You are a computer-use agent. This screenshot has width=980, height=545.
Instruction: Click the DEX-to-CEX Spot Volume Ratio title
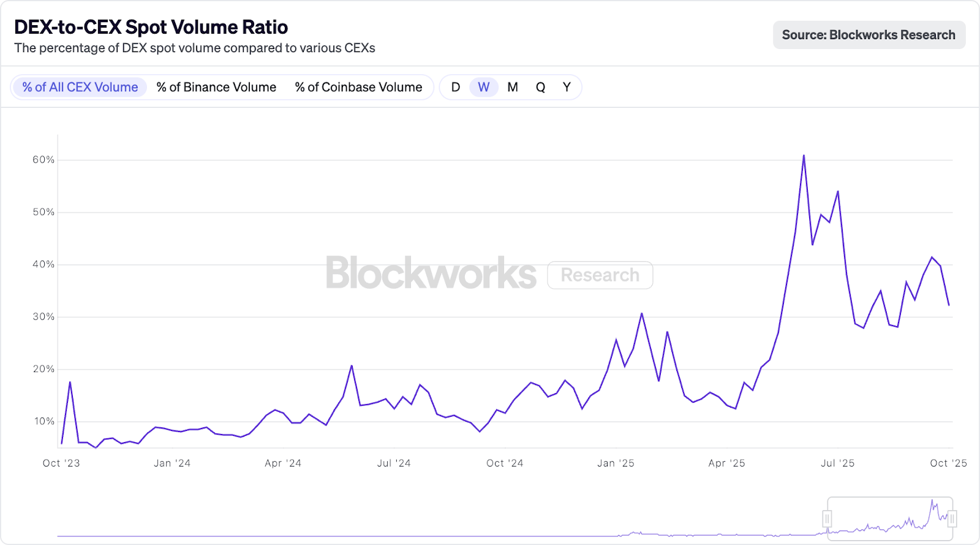coord(151,27)
